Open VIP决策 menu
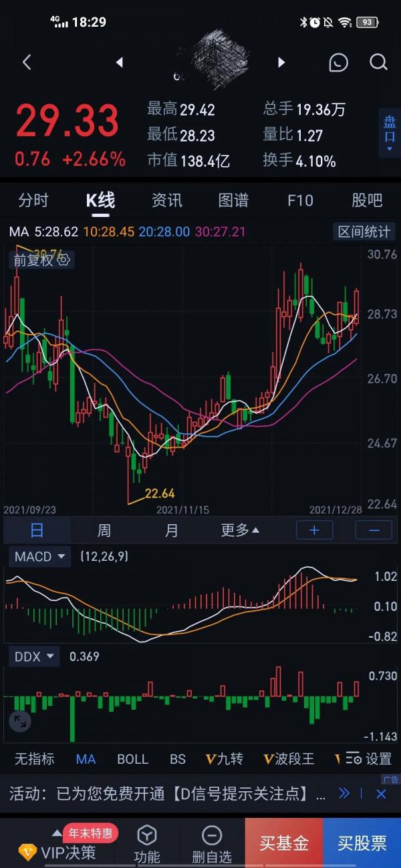This screenshot has width=401, height=868. coord(59,852)
